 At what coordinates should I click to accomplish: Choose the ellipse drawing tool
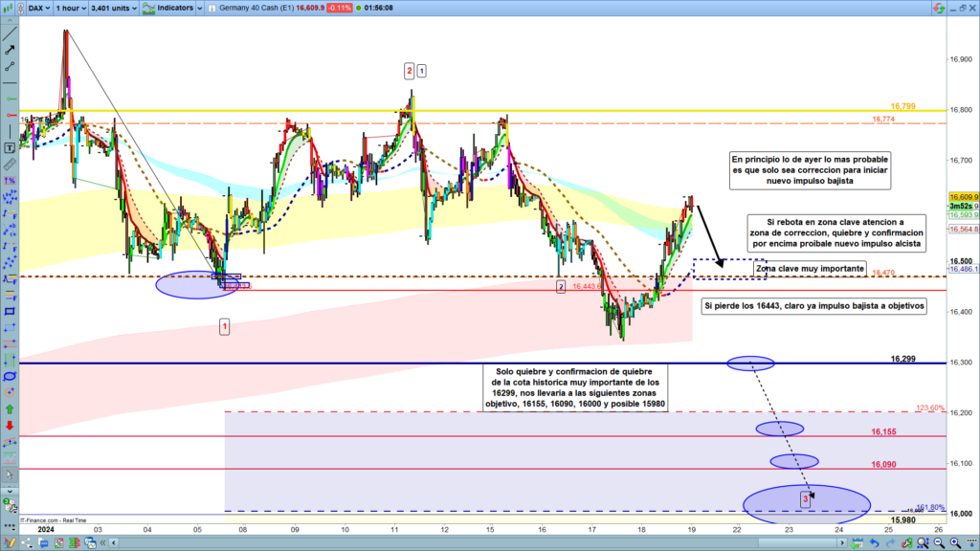tap(10, 377)
